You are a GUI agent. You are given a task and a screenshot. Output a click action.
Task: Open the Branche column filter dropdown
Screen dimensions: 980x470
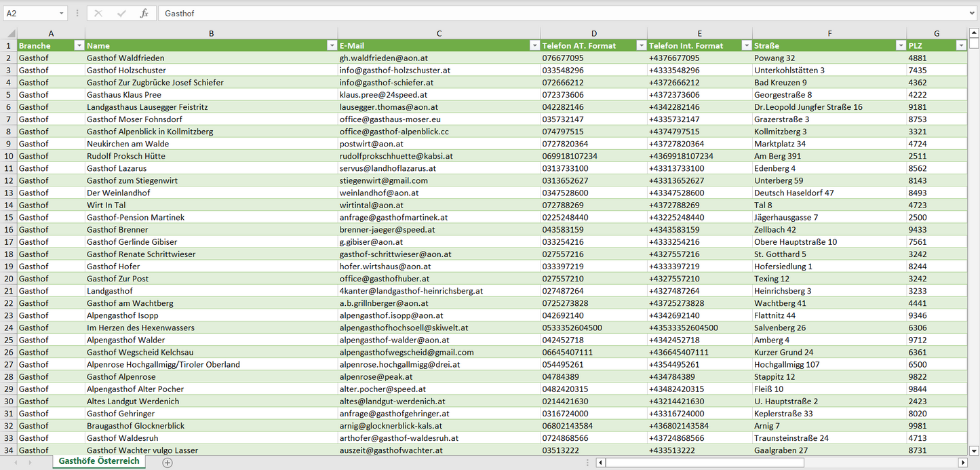[x=79, y=45]
